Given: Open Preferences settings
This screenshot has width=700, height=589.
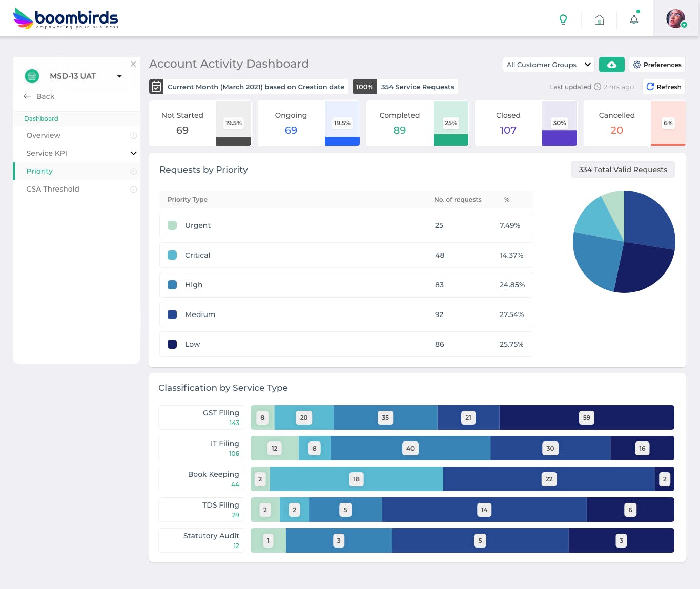Looking at the screenshot, I should [x=657, y=65].
